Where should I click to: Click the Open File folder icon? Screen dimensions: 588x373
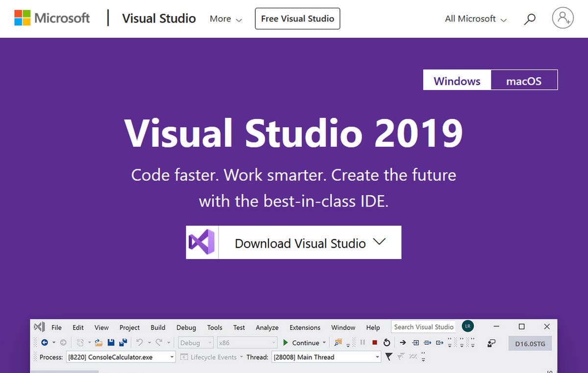click(x=99, y=343)
